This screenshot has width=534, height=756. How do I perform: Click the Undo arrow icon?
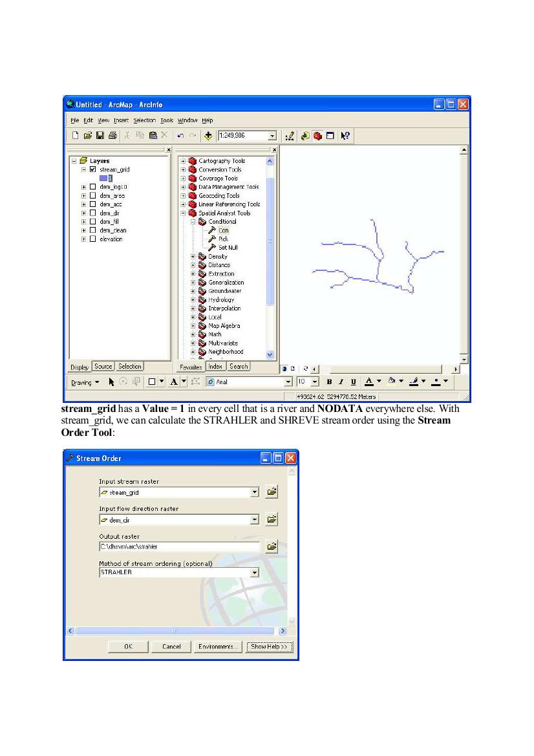180,135
